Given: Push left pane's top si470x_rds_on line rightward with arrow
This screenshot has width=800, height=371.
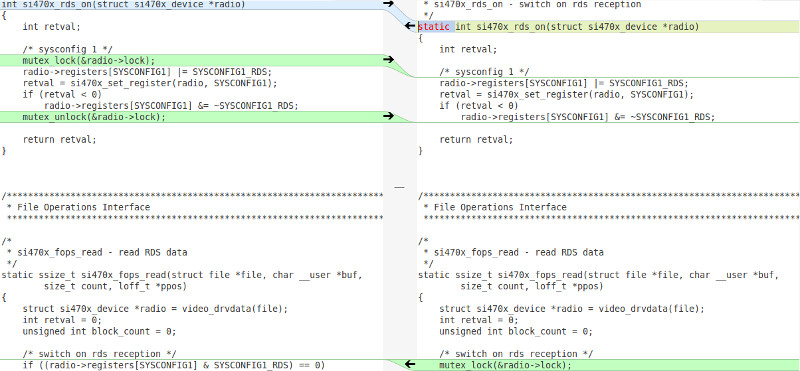Looking at the screenshot, I should (389, 4).
